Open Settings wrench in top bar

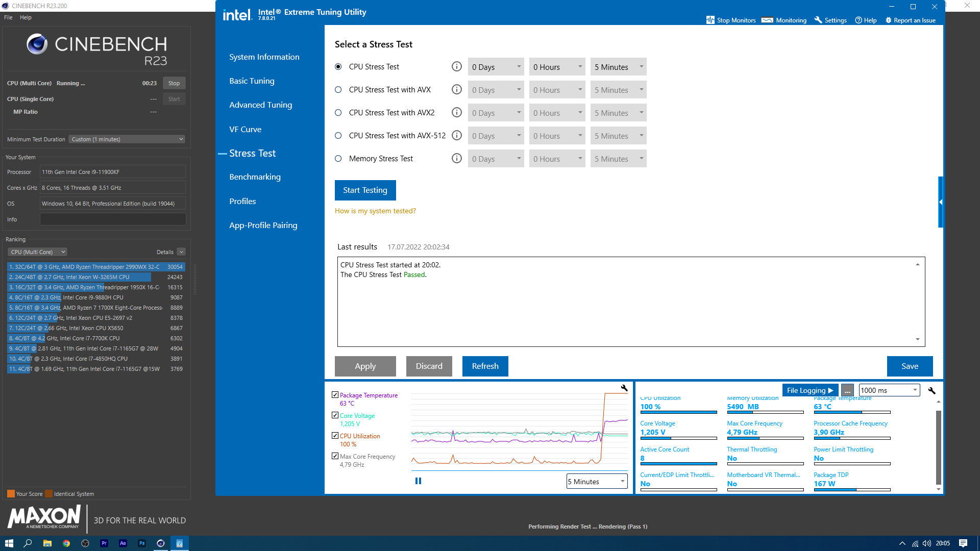coord(818,20)
